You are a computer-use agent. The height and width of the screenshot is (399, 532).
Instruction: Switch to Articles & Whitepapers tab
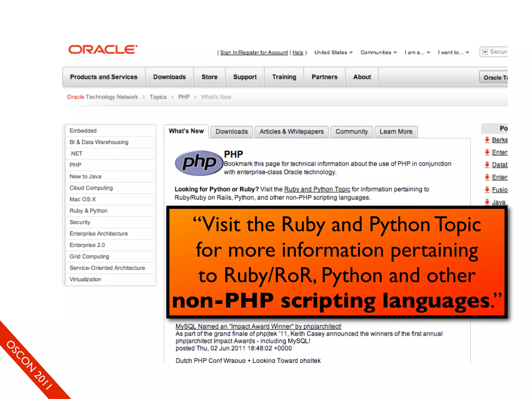(x=292, y=132)
